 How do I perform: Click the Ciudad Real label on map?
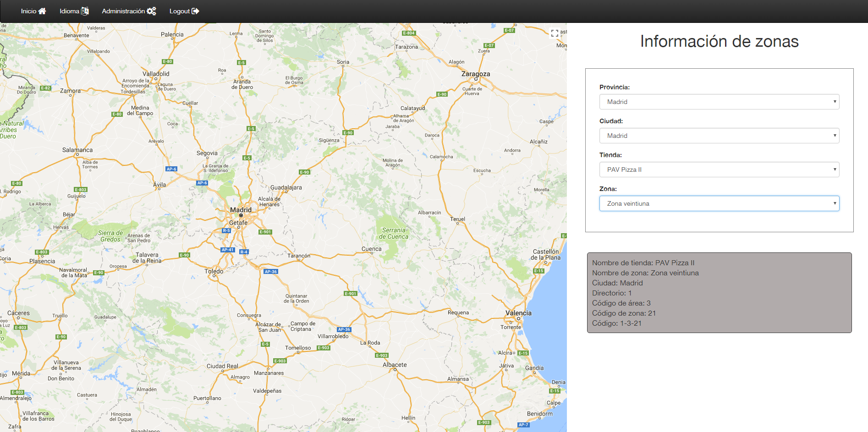(x=222, y=366)
